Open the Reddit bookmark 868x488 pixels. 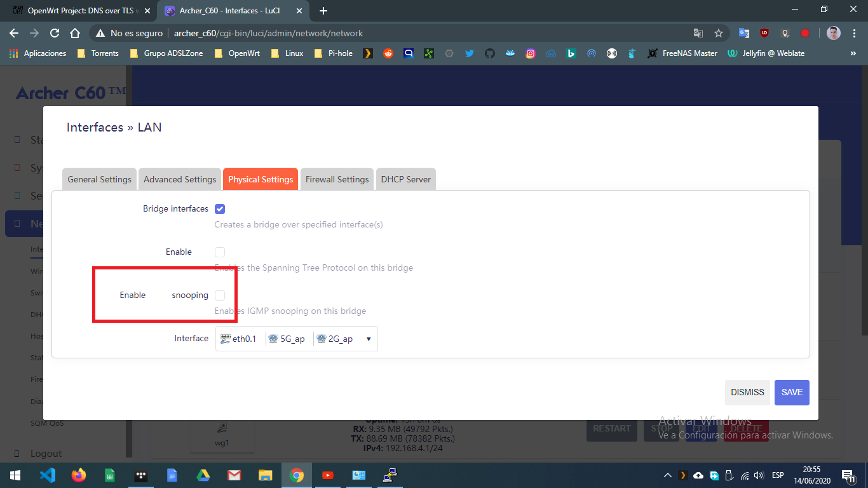pyautogui.click(x=388, y=53)
